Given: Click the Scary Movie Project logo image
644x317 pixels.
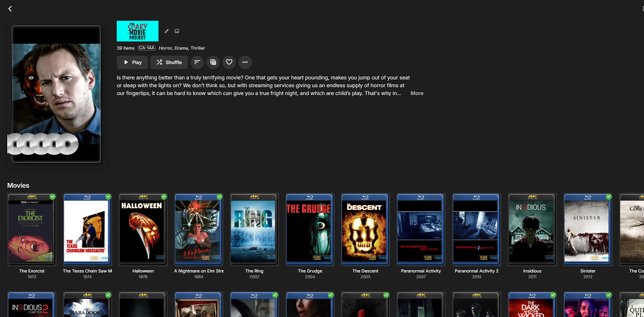Looking at the screenshot, I should (x=138, y=31).
